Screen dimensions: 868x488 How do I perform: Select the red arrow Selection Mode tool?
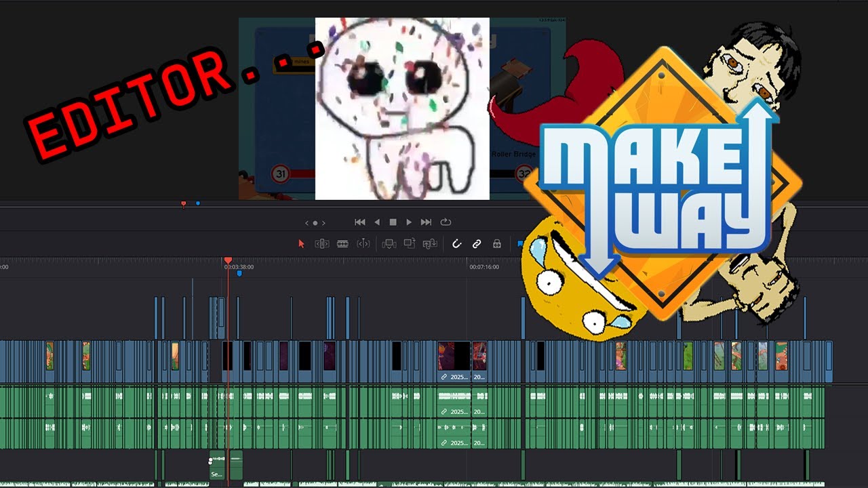(x=302, y=244)
